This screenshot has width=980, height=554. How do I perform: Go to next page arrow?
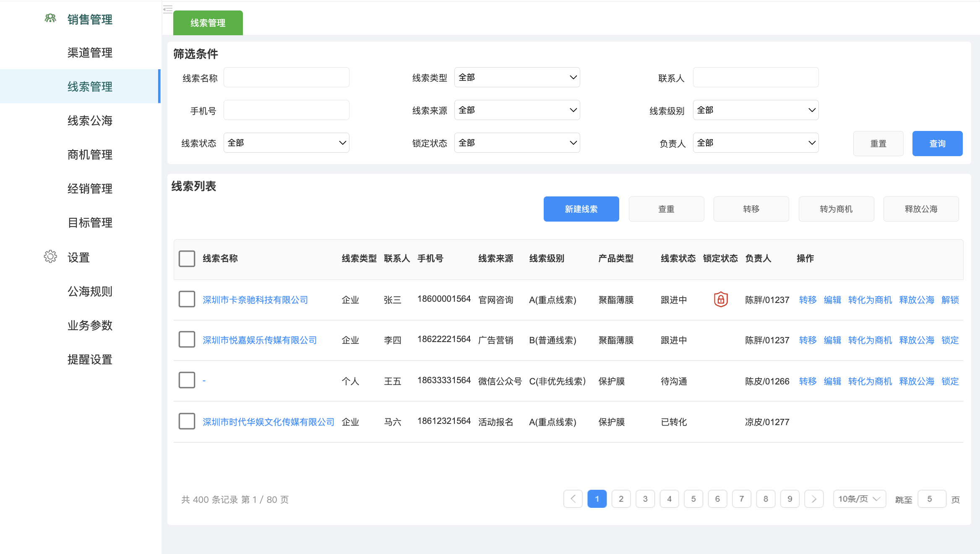click(814, 499)
